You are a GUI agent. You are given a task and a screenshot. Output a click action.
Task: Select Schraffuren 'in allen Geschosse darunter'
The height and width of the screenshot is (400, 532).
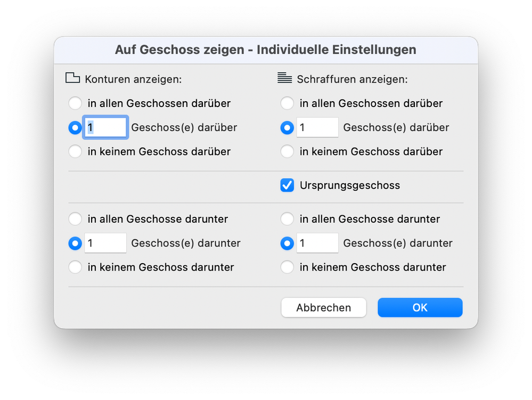point(287,219)
